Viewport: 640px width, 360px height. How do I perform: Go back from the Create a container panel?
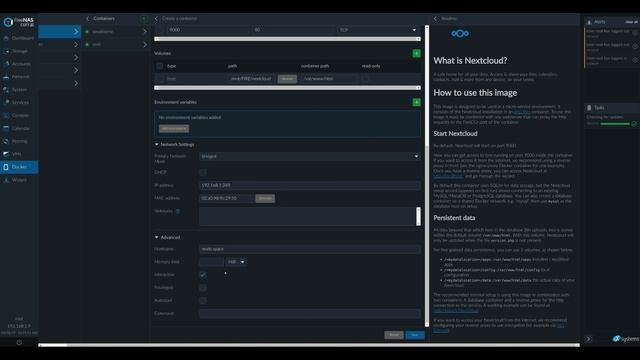156,18
